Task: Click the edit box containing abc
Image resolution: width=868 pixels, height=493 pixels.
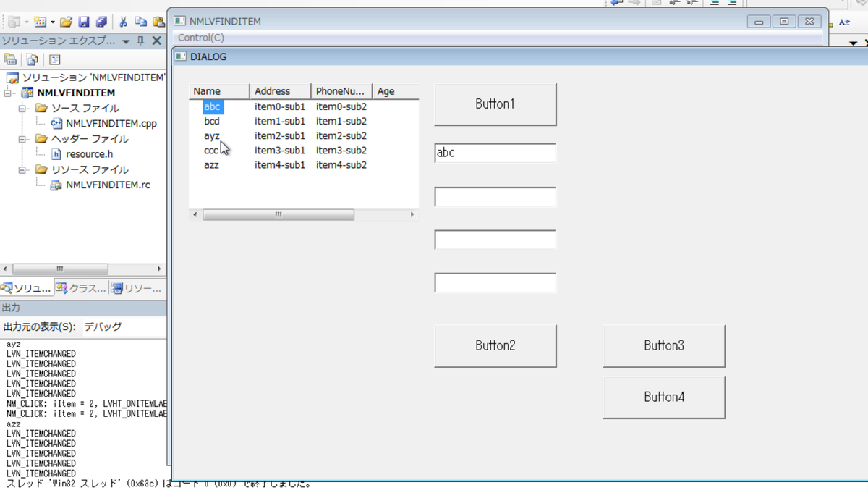Action: click(x=495, y=153)
